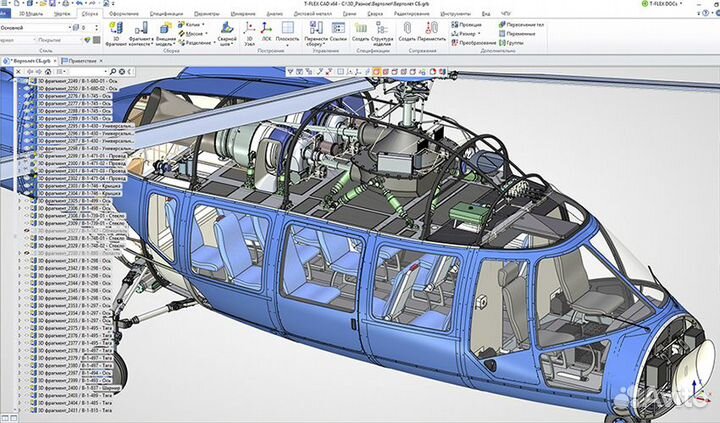This screenshot has height=423, width=720.
Task: Click the Преобразование tool
Action: [473, 43]
